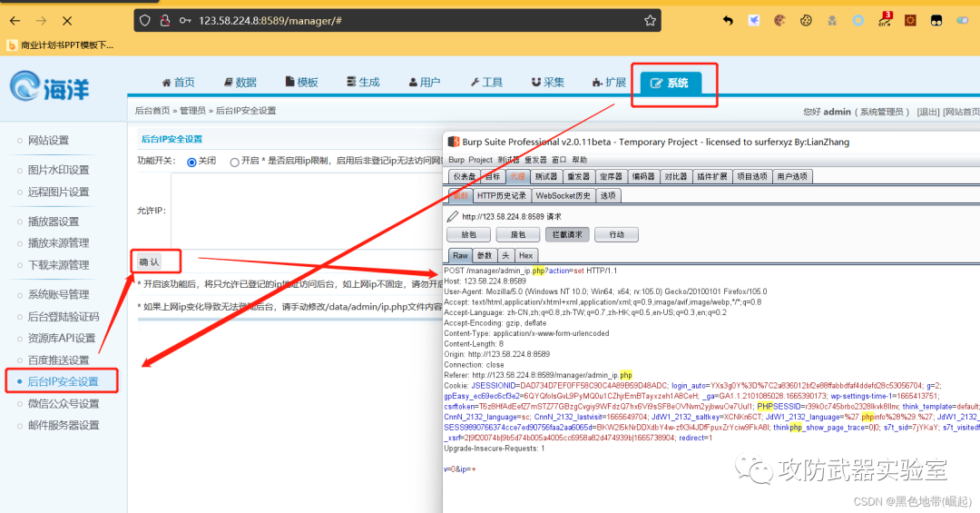Image resolution: width=980 pixels, height=513 pixels.
Task: Toggle the switch-shaped extension icon
Action: pos(963,21)
